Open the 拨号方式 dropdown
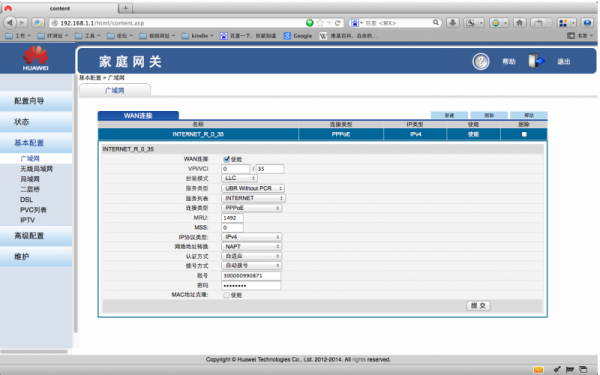This screenshot has width=600, height=375. click(x=251, y=266)
